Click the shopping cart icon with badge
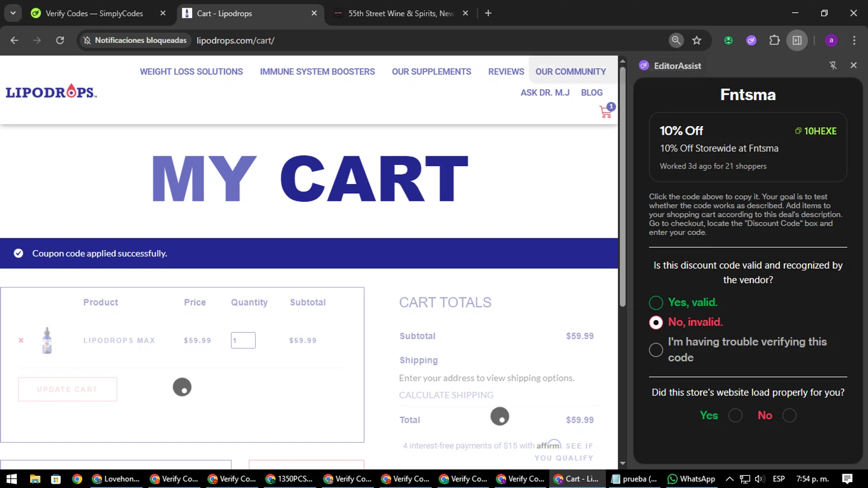The height and width of the screenshot is (488, 868). (606, 111)
